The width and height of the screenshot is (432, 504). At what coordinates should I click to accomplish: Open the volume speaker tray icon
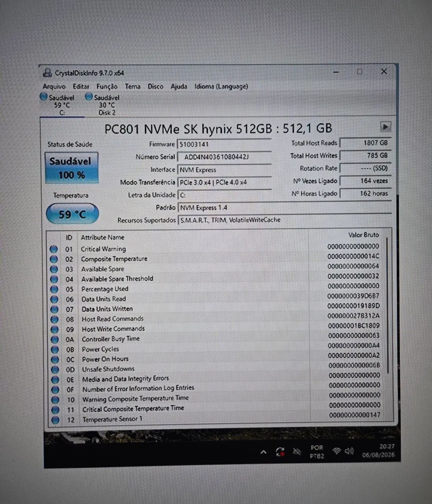click(349, 451)
